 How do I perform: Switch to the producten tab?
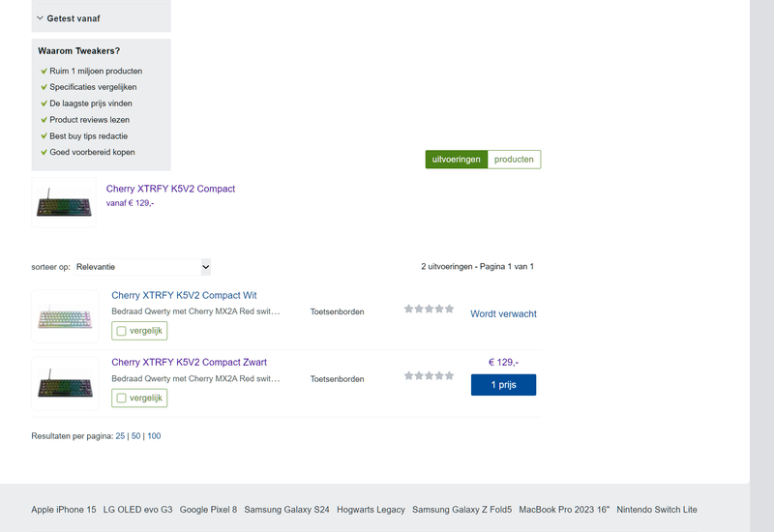click(x=514, y=160)
